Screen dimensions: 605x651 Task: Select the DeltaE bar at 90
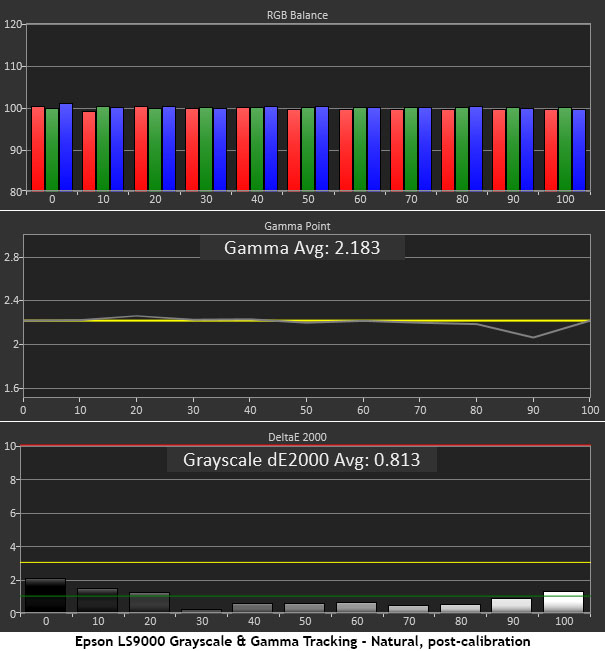[x=511, y=605]
